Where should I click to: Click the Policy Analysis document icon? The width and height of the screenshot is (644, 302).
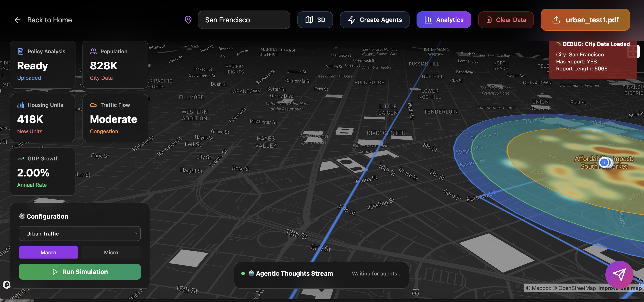(x=21, y=52)
